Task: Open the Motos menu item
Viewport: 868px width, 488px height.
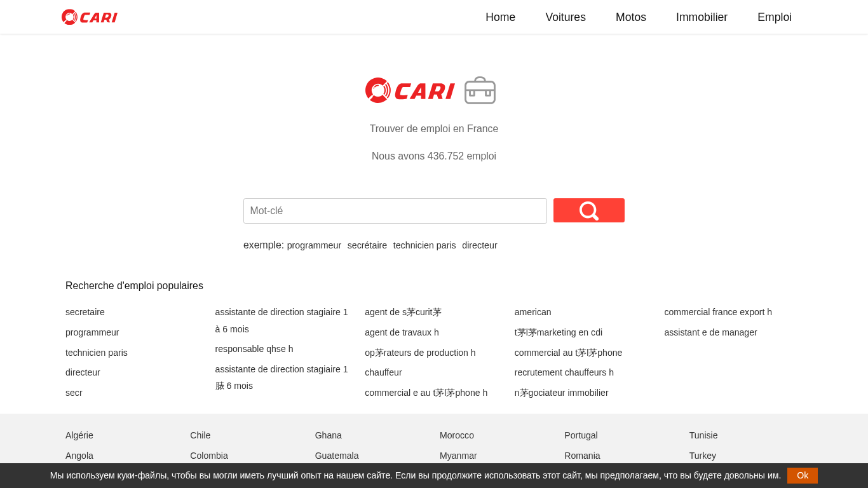Action: pos(631,17)
